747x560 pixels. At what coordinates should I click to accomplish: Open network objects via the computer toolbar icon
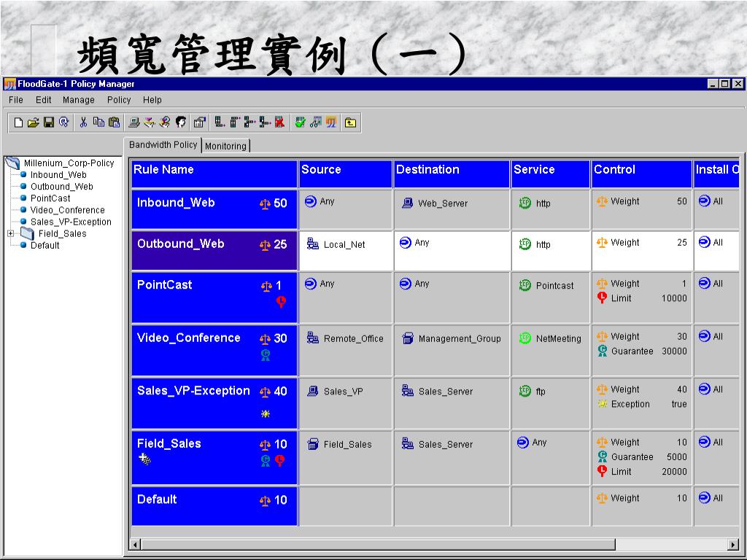point(134,122)
